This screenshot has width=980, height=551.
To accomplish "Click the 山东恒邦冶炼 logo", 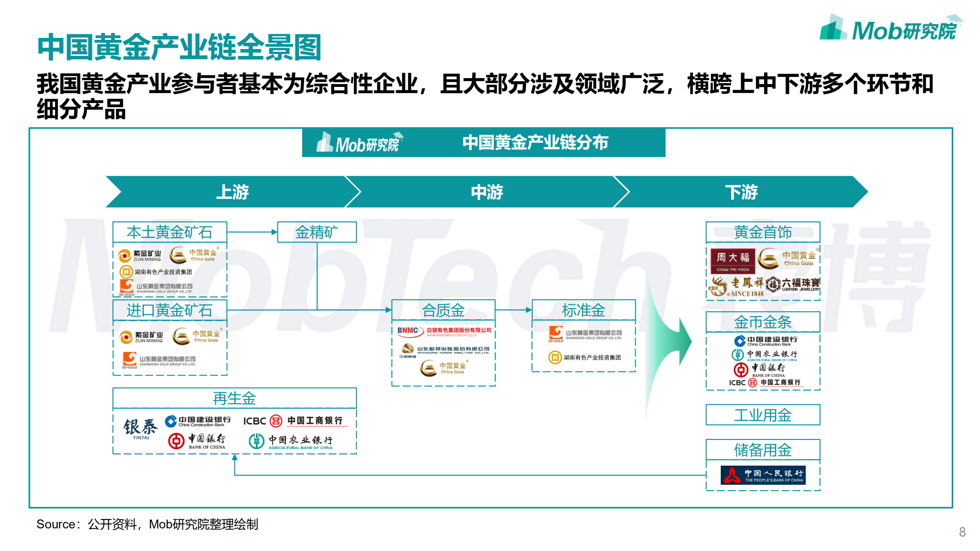I will coord(445,350).
